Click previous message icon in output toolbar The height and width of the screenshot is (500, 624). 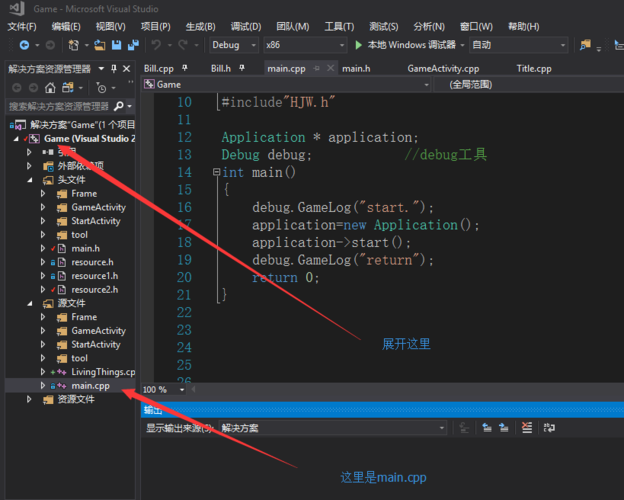487,428
